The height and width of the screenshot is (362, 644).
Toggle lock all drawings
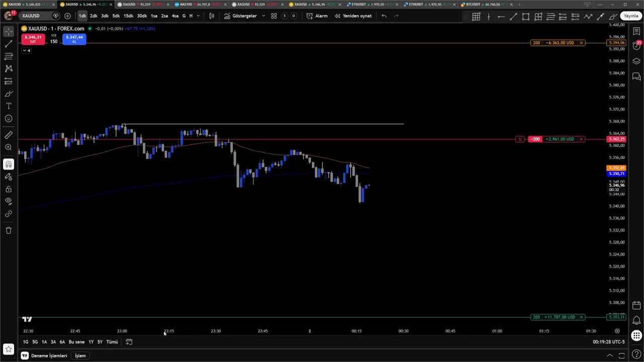coord(9,189)
